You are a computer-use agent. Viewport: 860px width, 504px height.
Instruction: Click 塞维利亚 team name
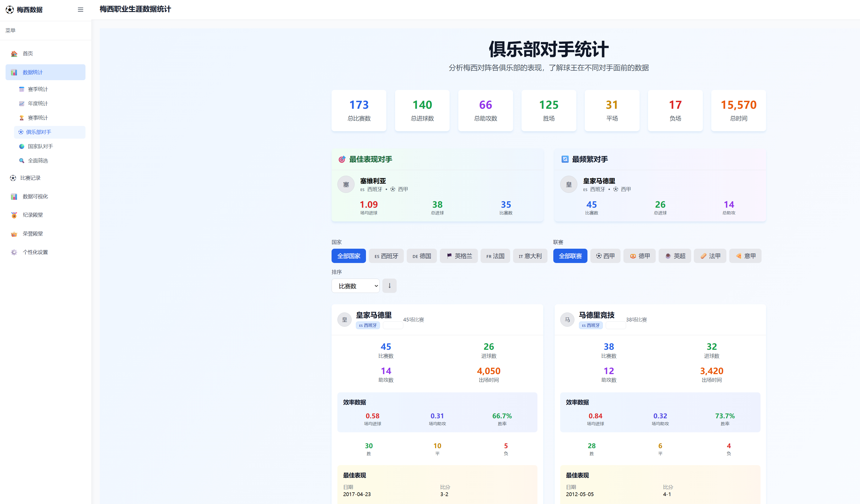pos(373,181)
